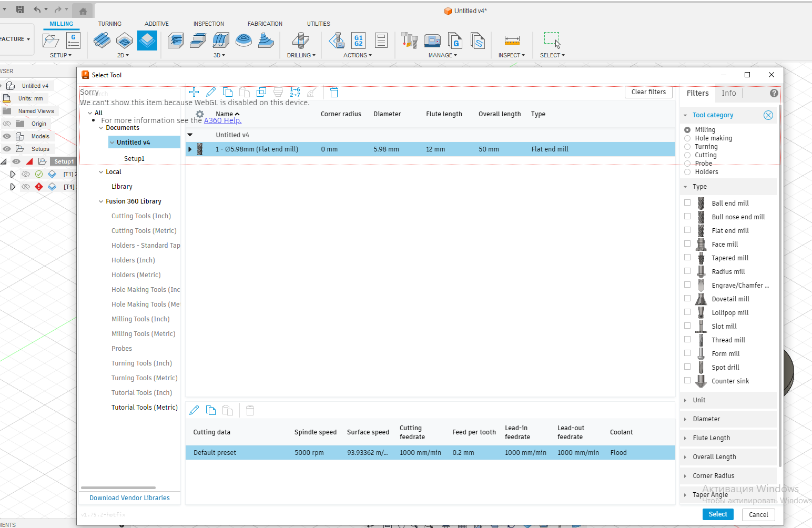Enable the Face mill type filter
Viewport: 812px width, 528px height.
point(687,244)
